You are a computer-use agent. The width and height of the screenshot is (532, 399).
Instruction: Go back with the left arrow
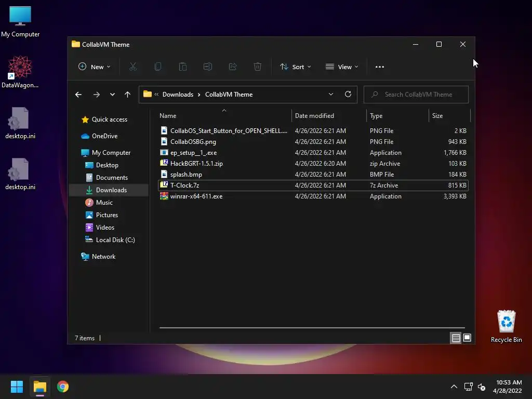coord(78,95)
